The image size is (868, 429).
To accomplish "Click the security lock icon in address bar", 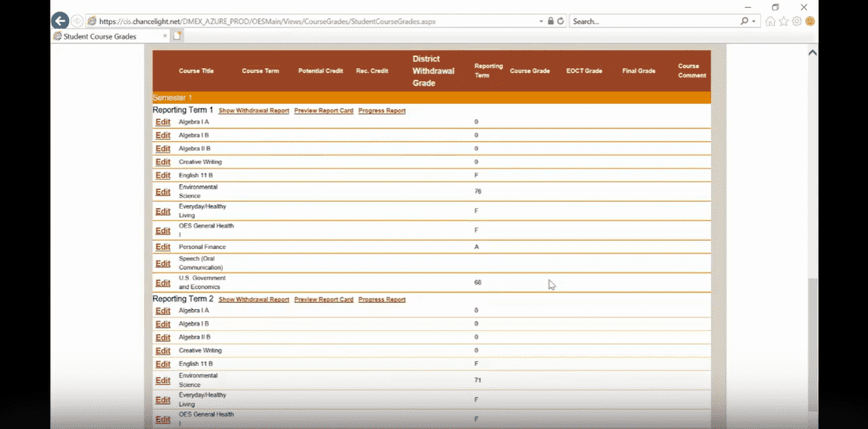I will coord(551,21).
